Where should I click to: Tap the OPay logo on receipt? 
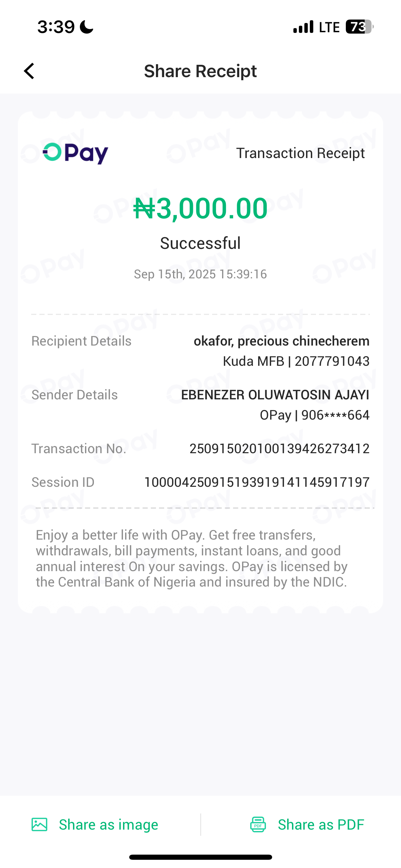[x=75, y=153]
